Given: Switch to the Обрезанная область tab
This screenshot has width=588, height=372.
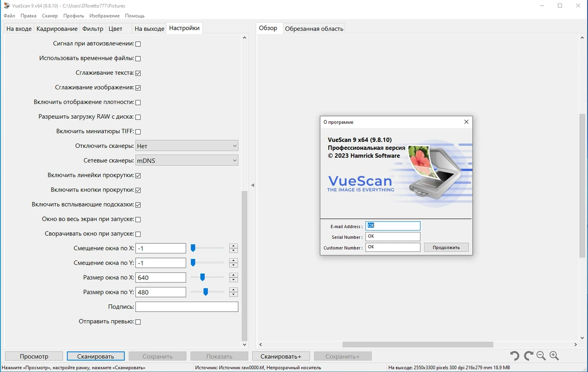Looking at the screenshot, I should pyautogui.click(x=314, y=29).
